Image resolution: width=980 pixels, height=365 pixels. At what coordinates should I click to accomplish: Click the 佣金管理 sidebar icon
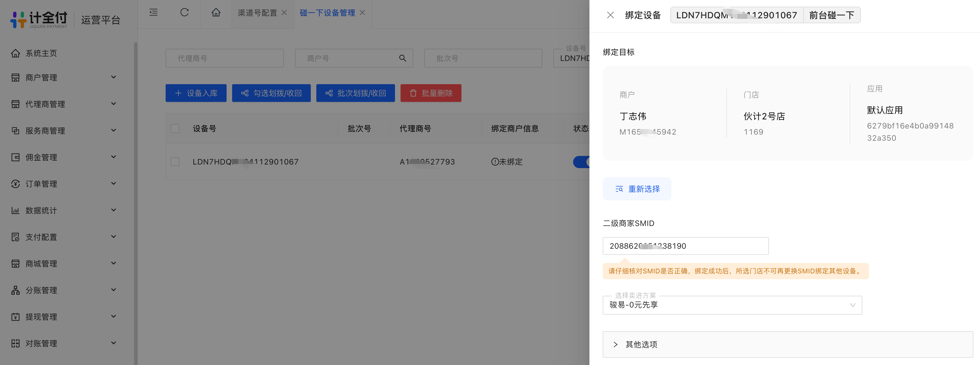point(15,157)
